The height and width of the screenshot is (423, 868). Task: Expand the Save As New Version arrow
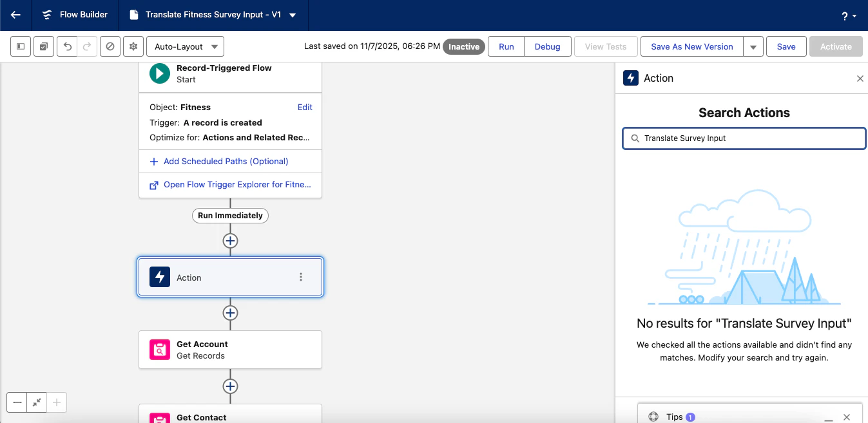(753, 46)
